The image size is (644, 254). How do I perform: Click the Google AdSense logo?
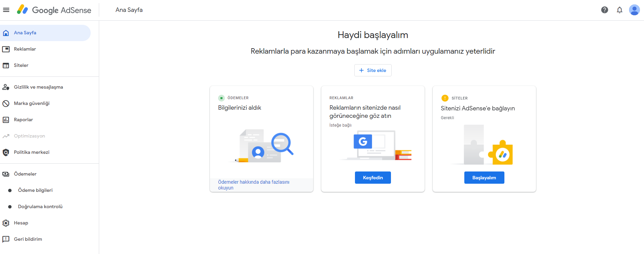54,10
